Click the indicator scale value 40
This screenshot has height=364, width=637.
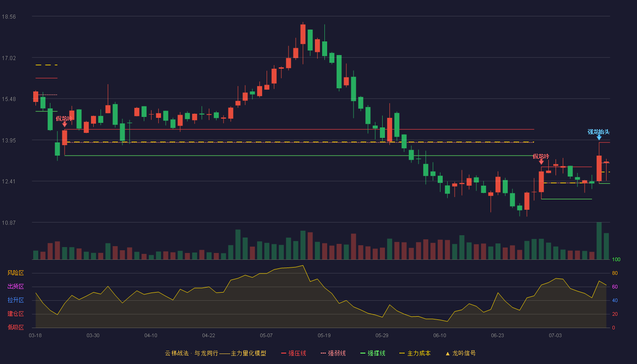(x=615, y=300)
